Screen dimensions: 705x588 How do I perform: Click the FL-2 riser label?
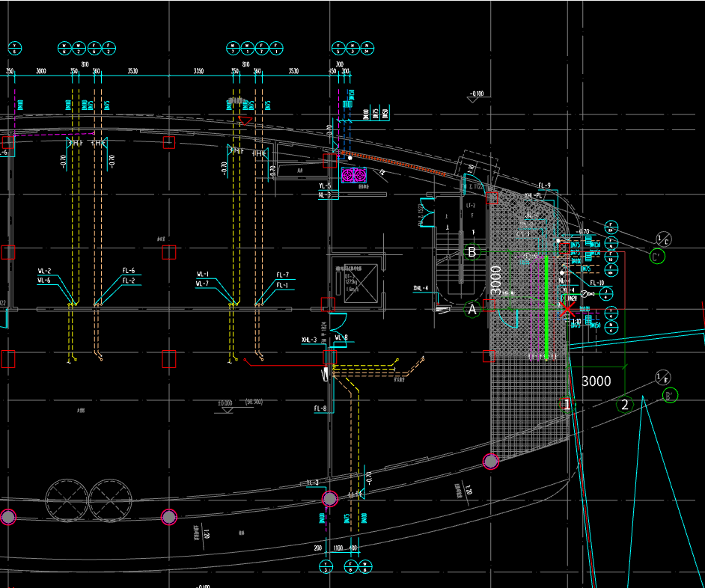click(x=129, y=281)
